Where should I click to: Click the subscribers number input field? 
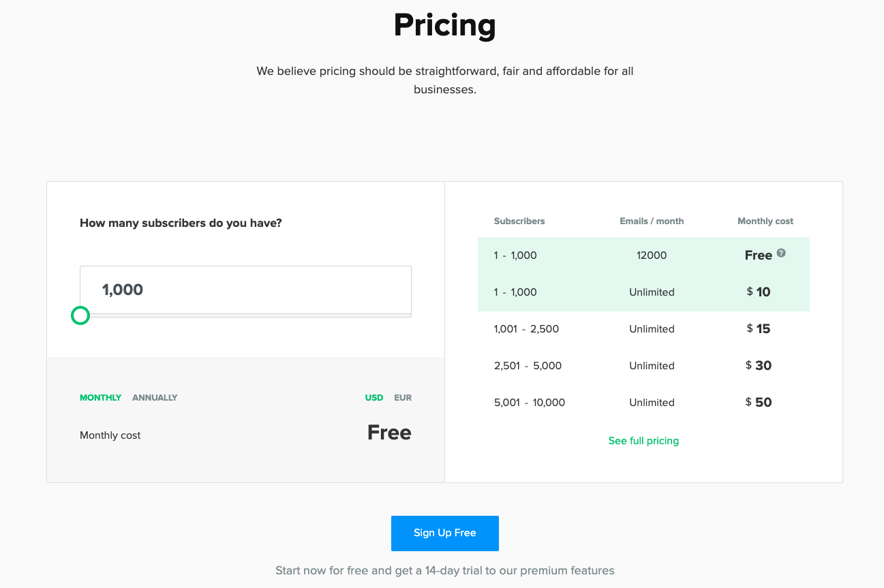[245, 290]
